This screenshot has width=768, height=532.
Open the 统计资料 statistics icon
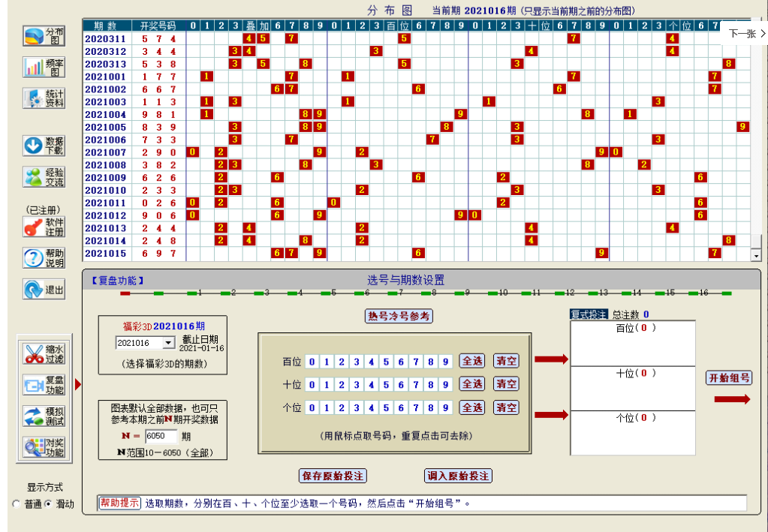44,98
